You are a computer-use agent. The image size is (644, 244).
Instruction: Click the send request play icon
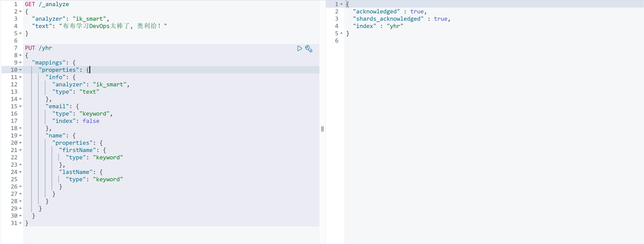click(x=299, y=48)
